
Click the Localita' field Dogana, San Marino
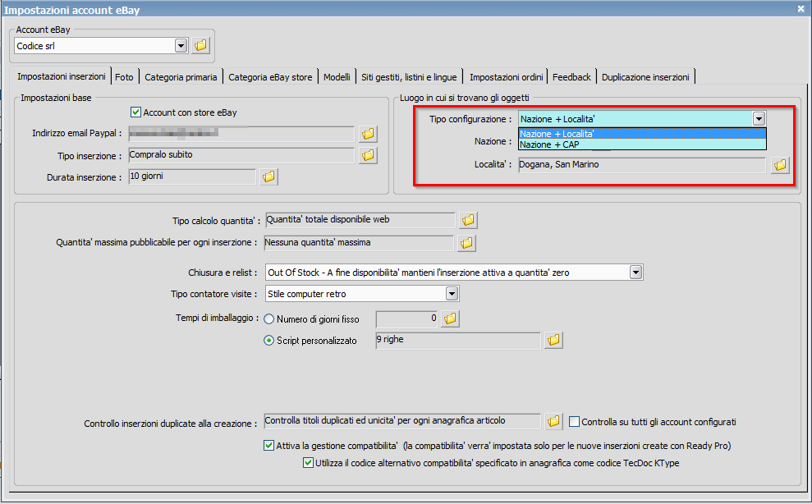[x=642, y=165]
